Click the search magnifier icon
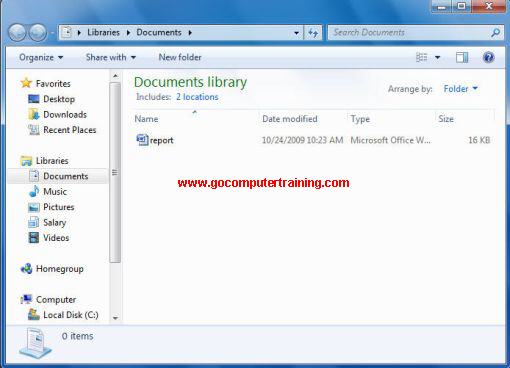 (496, 32)
